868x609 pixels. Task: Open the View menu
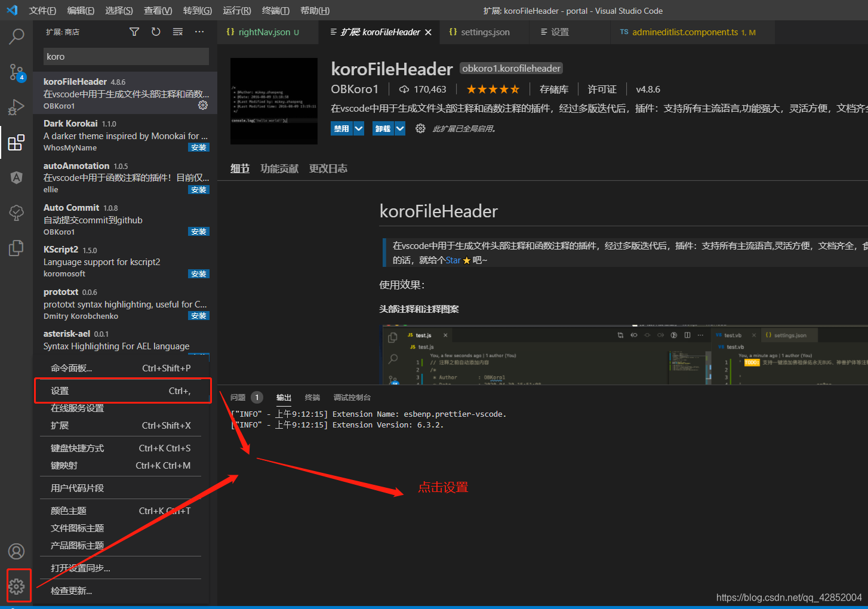click(158, 10)
